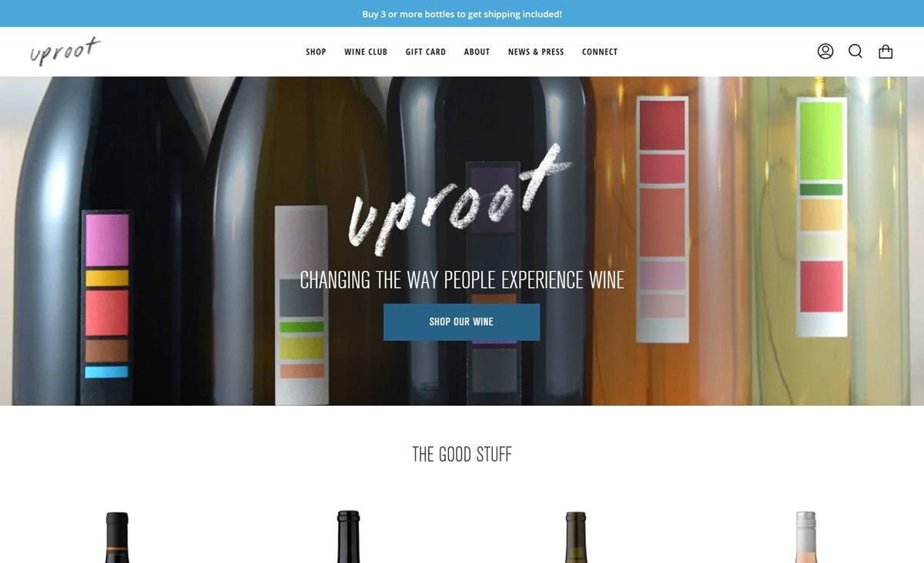Viewport: 924px width, 563px height.
Task: Open the Connect menu item
Action: click(600, 52)
